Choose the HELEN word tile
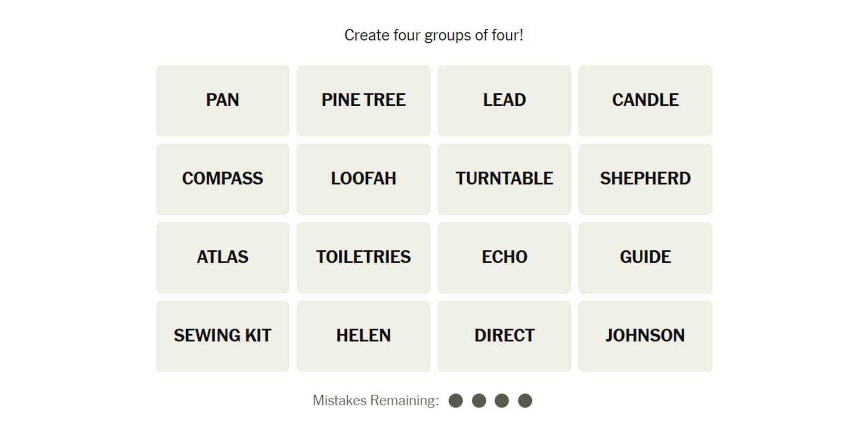 point(364,336)
